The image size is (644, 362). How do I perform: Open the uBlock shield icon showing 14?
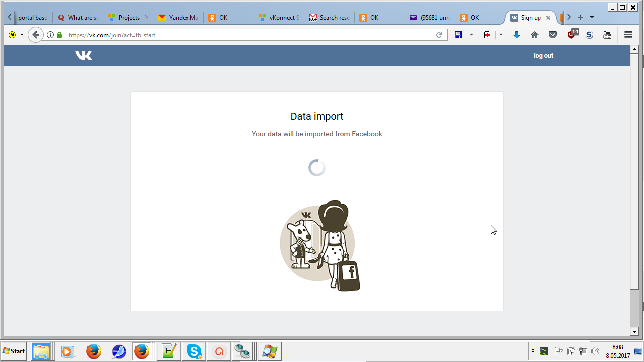[x=573, y=34]
